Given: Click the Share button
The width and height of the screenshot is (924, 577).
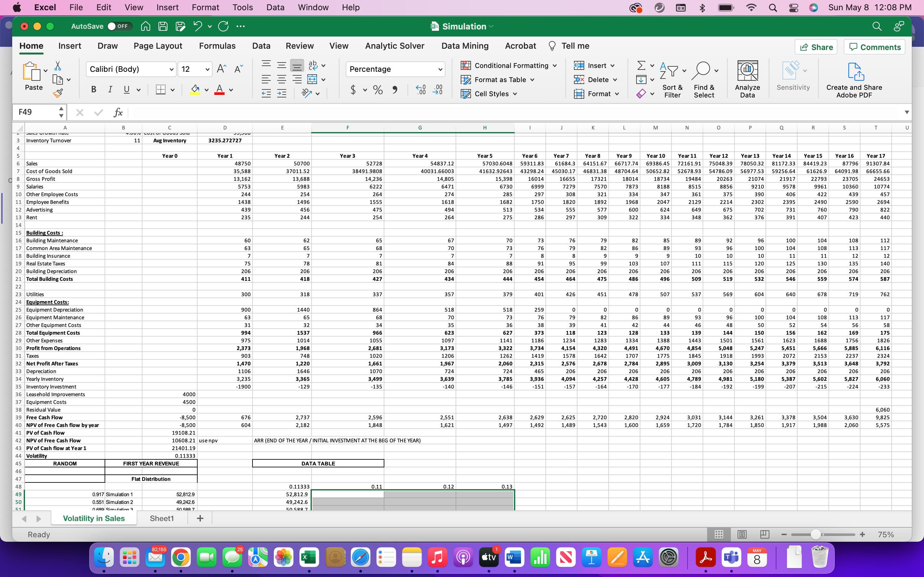Looking at the screenshot, I should click(816, 47).
